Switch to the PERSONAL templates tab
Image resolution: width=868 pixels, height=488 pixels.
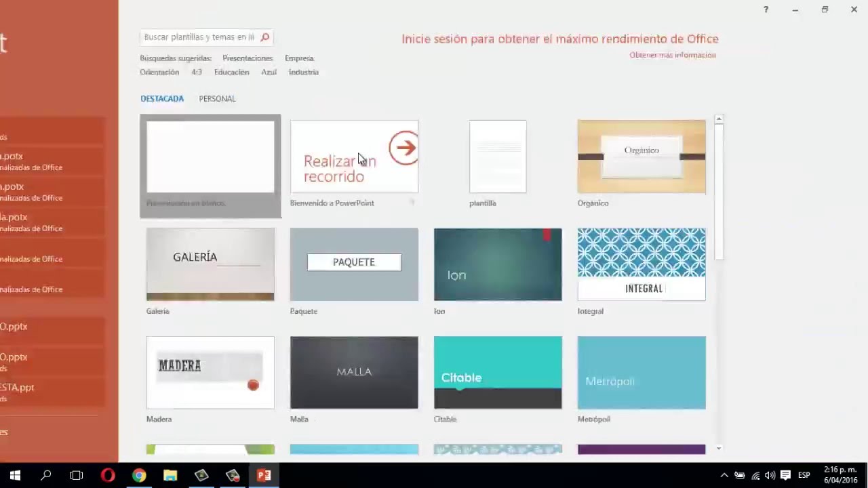(217, 98)
